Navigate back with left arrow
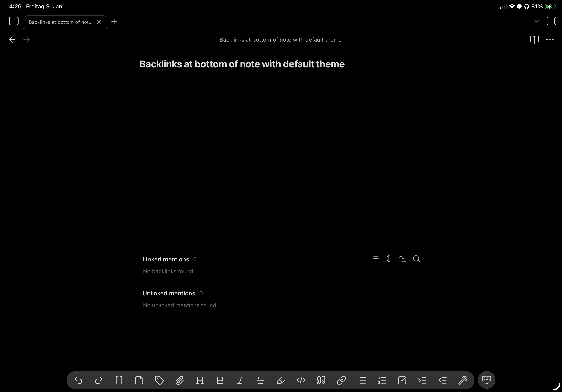This screenshot has width=562, height=392. pos(12,40)
